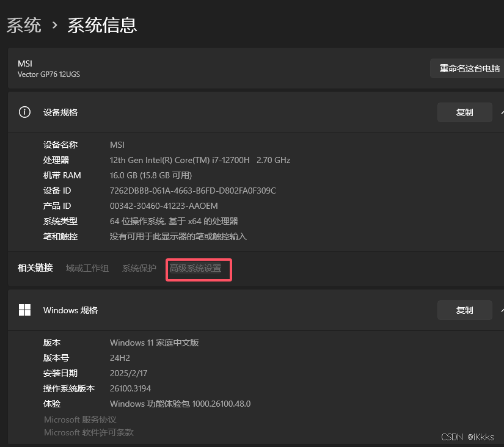Open 高级系统设置 link

point(195,268)
